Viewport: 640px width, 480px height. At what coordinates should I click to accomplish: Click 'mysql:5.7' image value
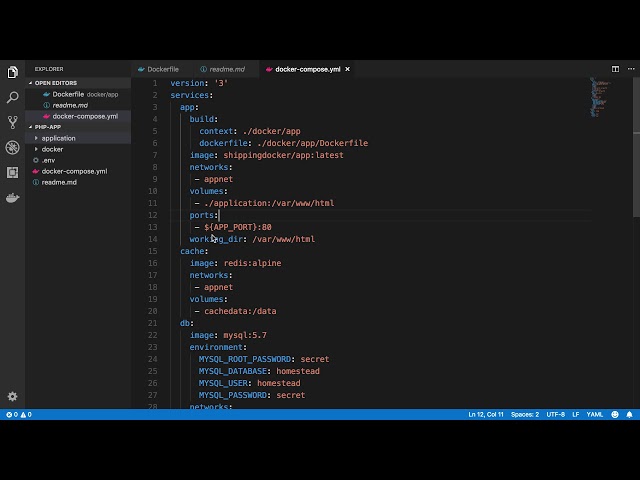click(x=245, y=335)
